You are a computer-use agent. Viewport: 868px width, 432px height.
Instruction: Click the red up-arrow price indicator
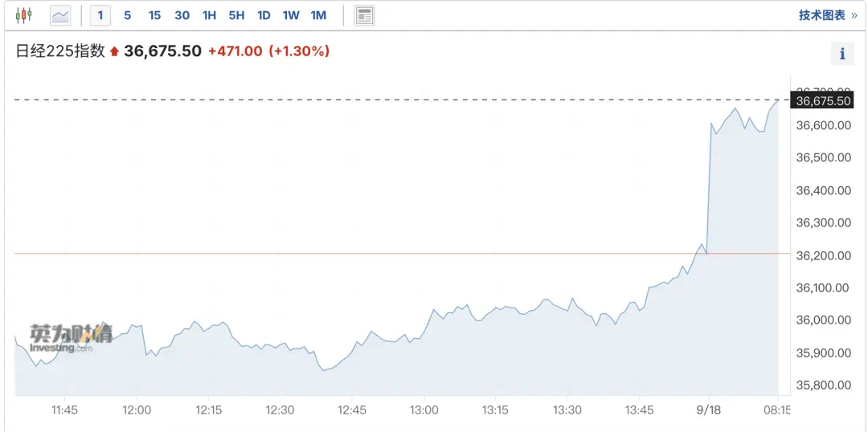click(x=114, y=51)
